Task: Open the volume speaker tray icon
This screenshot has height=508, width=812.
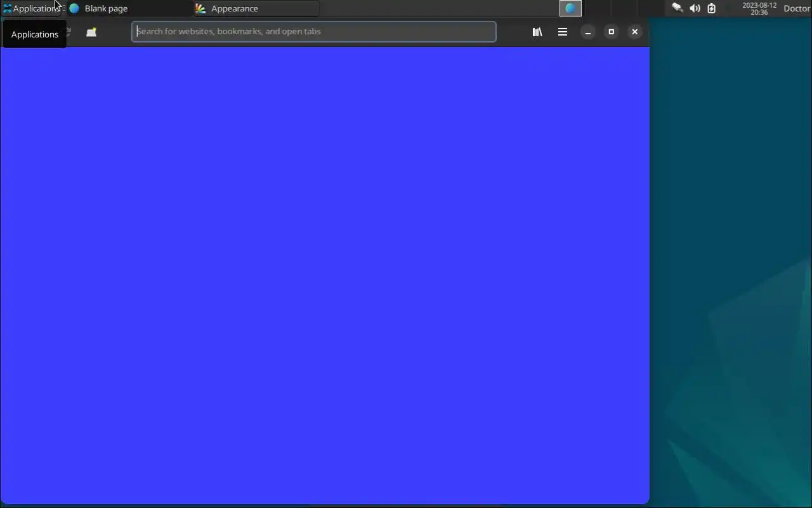Action: [x=695, y=8]
